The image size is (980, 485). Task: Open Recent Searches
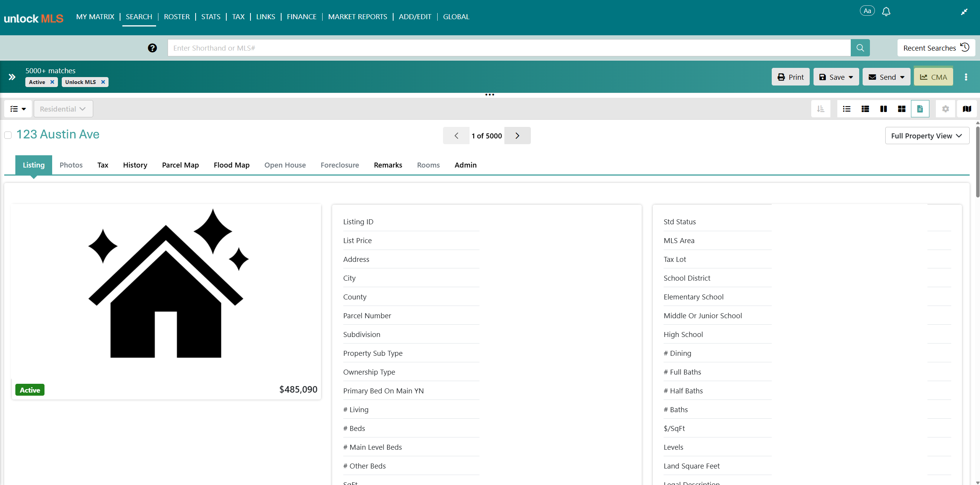tap(936, 48)
